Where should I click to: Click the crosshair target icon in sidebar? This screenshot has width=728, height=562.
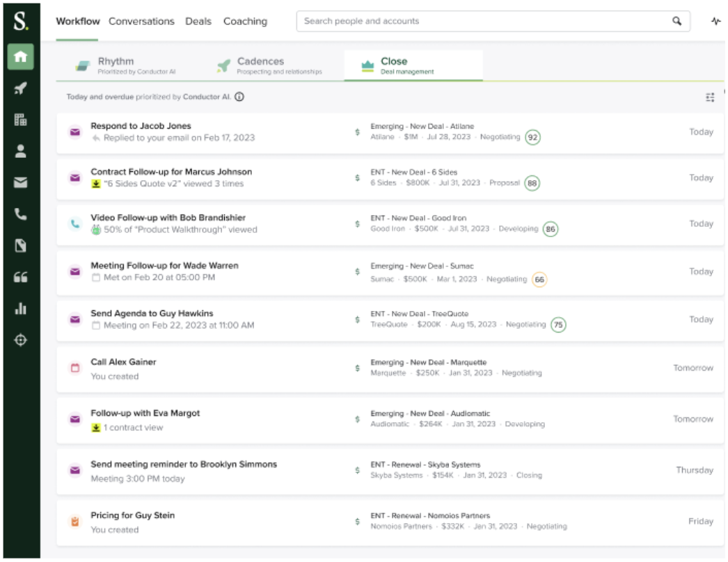coord(20,340)
